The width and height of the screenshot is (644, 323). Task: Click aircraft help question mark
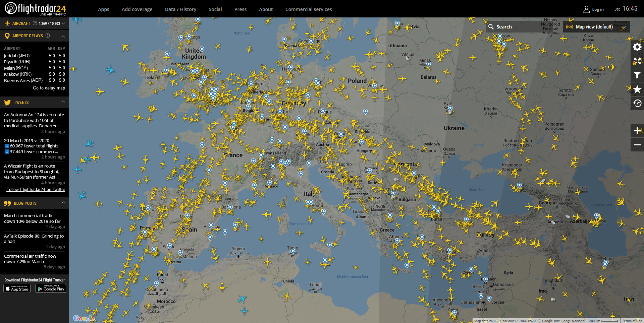click(35, 23)
